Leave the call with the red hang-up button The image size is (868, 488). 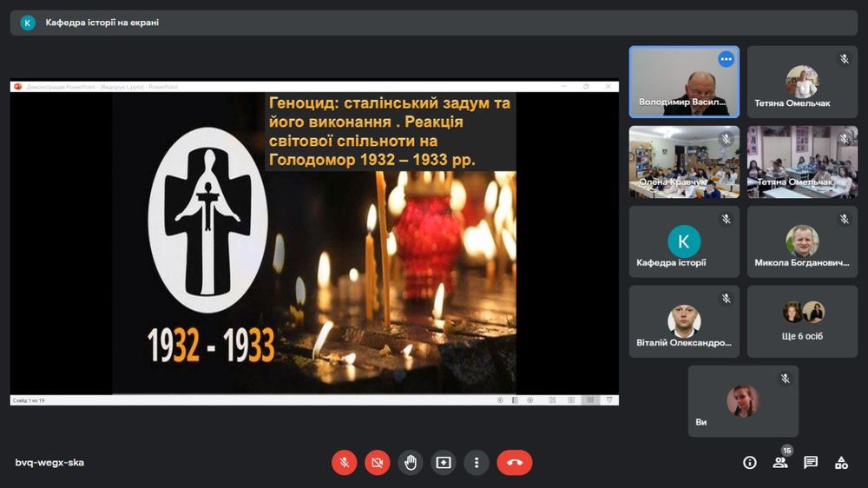515,463
